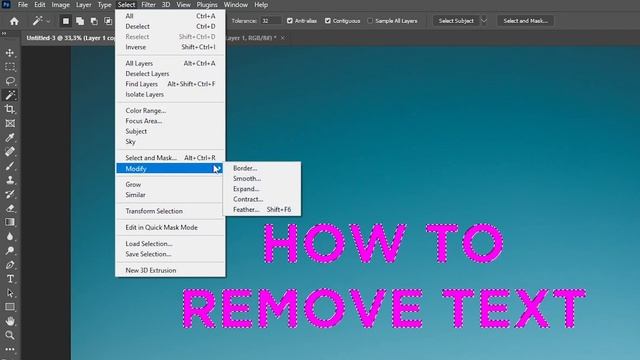Image resolution: width=640 pixels, height=360 pixels.
Task: Enable the Sample All Layers checkbox
Action: pyautogui.click(x=370, y=21)
